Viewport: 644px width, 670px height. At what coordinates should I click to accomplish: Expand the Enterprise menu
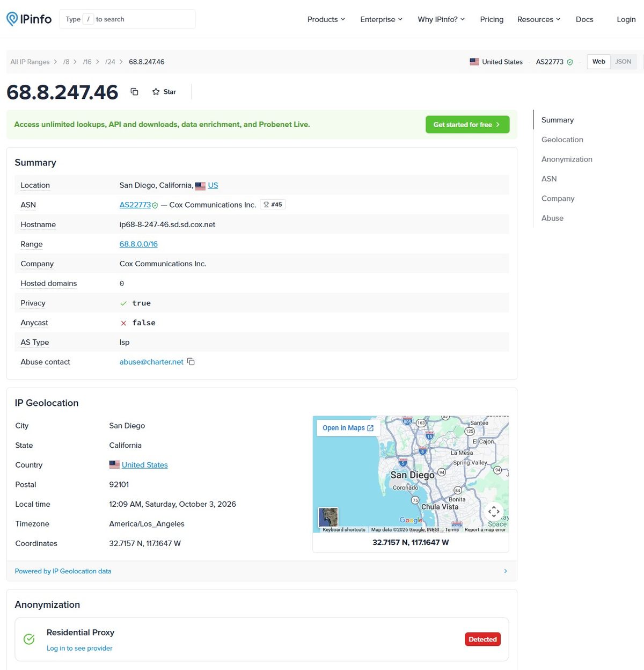pos(381,19)
